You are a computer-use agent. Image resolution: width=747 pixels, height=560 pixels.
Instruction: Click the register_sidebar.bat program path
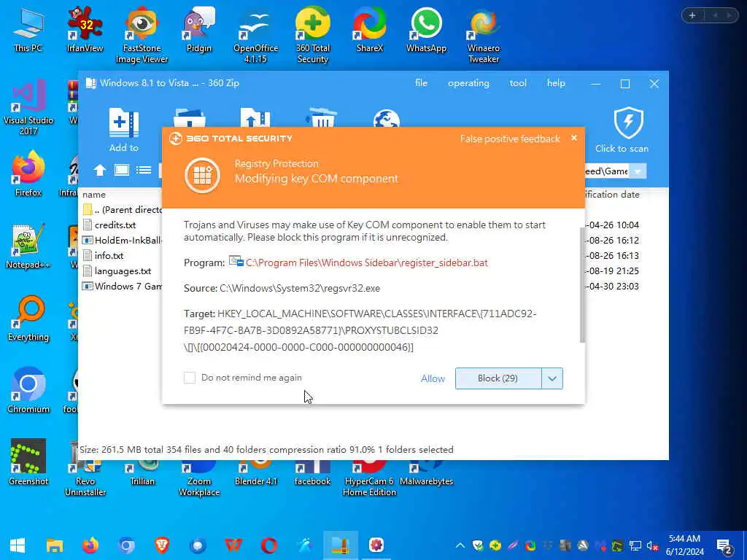(x=367, y=262)
